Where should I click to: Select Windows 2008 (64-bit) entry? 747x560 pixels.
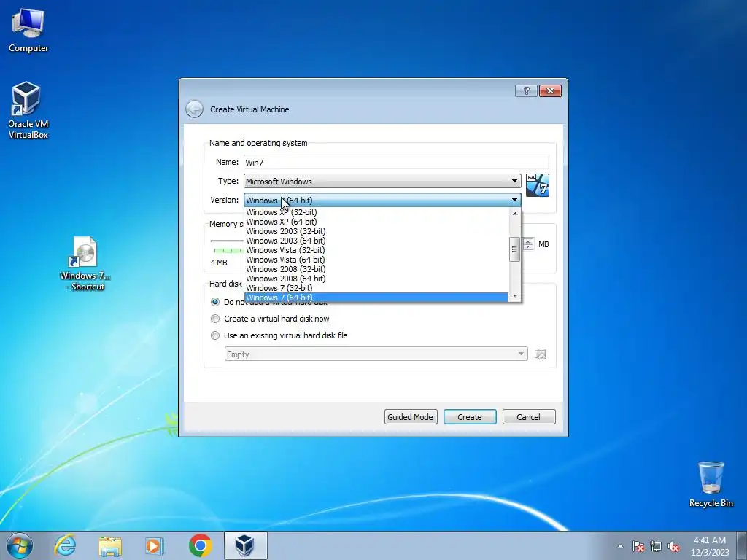376,279
